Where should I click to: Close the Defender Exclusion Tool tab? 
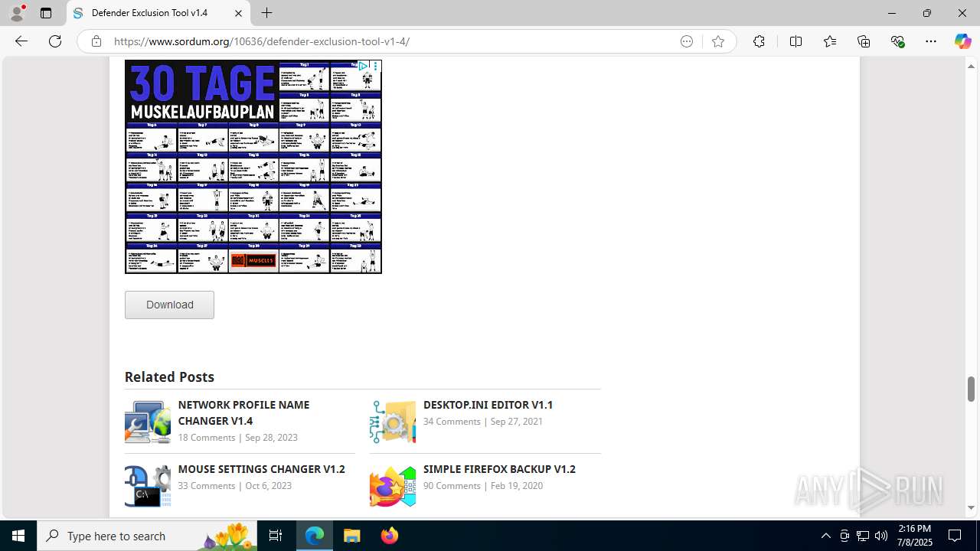(238, 13)
